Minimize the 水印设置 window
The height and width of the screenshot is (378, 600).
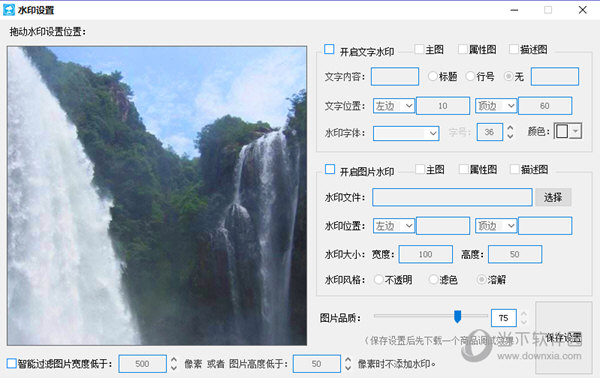pyautogui.click(x=514, y=10)
